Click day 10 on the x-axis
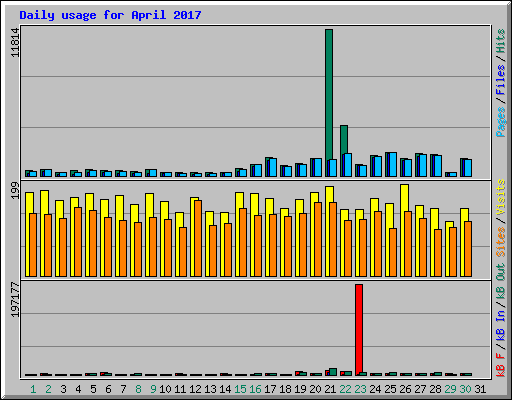The width and height of the screenshot is (512, 400). pyautogui.click(x=165, y=389)
